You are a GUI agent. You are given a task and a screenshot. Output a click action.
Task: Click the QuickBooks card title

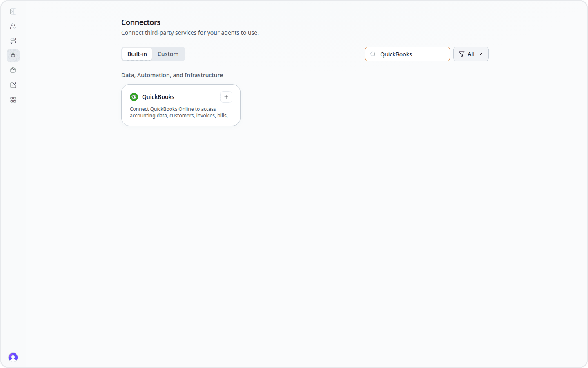point(158,97)
